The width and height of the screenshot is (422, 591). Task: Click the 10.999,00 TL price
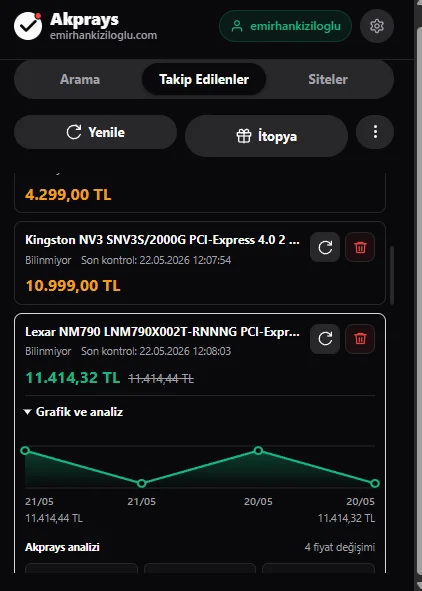(73, 286)
